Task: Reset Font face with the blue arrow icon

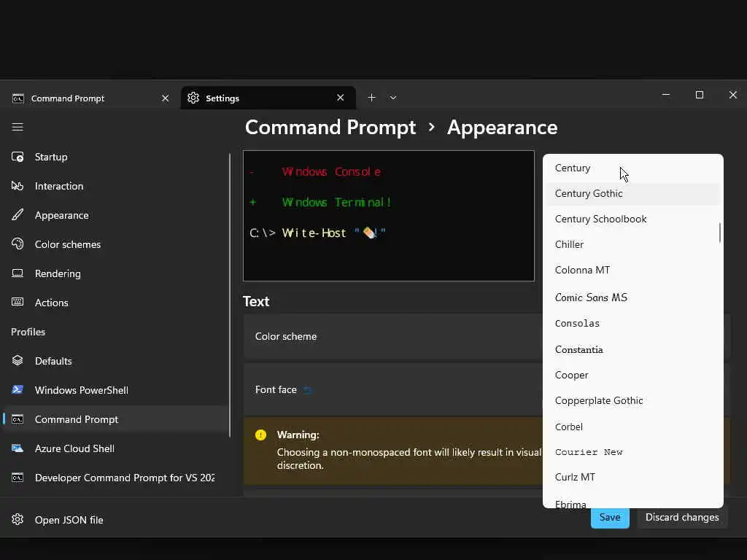Action: tap(307, 390)
